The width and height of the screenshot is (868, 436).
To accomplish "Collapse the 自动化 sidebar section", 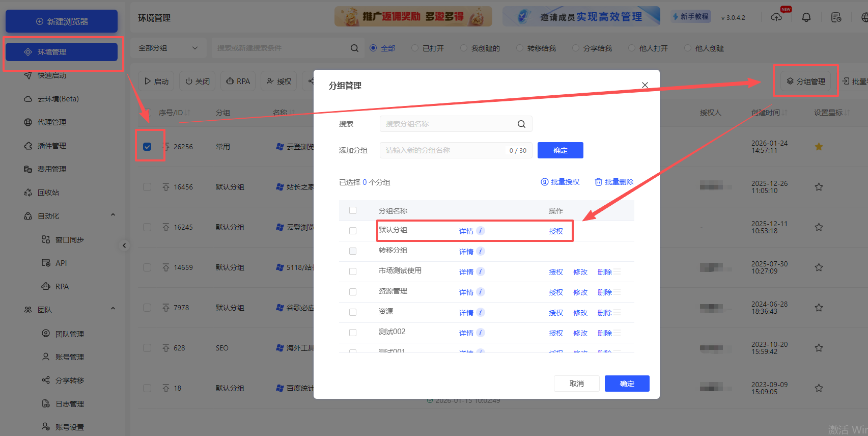I will [113, 215].
